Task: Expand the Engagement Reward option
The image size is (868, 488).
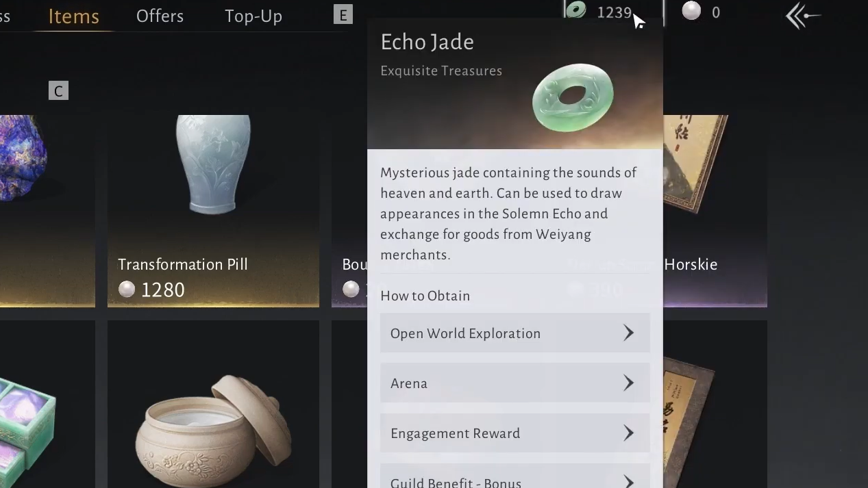Action: [514, 433]
